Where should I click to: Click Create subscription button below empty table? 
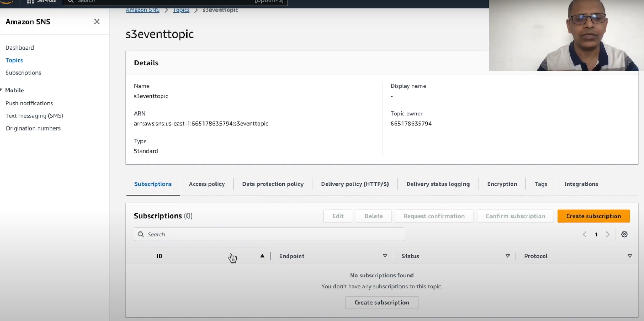coord(382,303)
